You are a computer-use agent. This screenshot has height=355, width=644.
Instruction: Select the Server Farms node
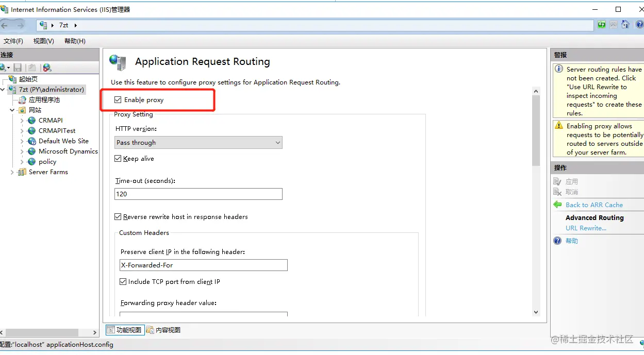tap(48, 172)
